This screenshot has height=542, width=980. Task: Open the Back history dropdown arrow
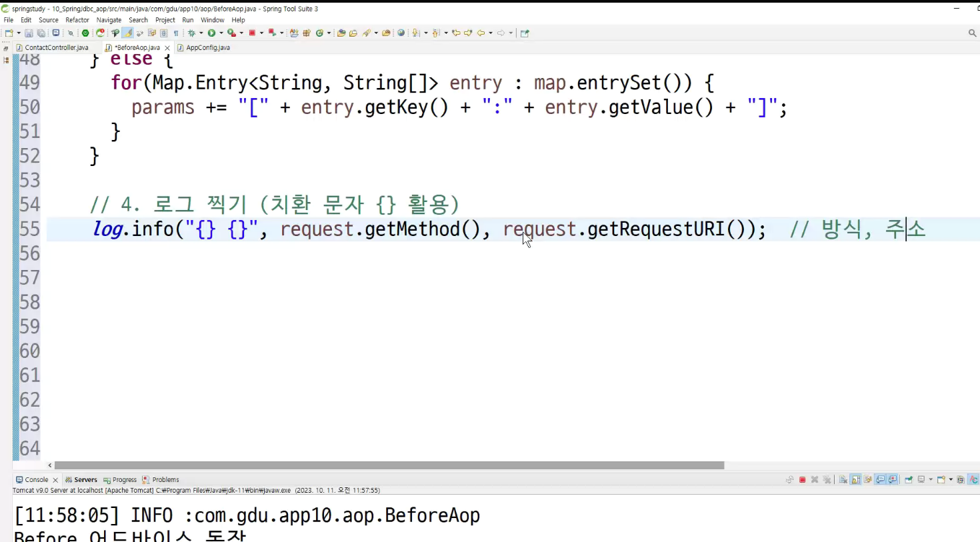[x=491, y=33]
